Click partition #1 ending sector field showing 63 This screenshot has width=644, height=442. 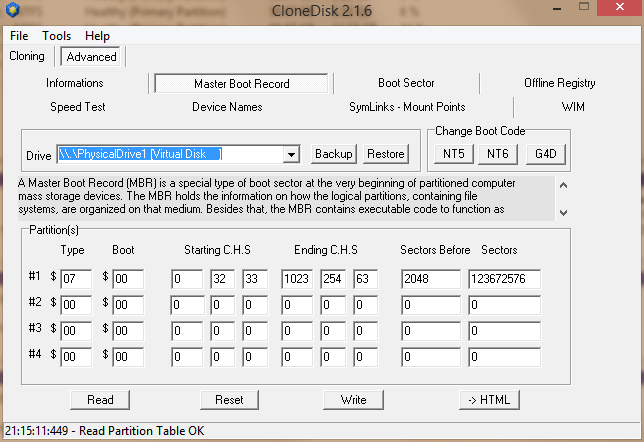[366, 279]
